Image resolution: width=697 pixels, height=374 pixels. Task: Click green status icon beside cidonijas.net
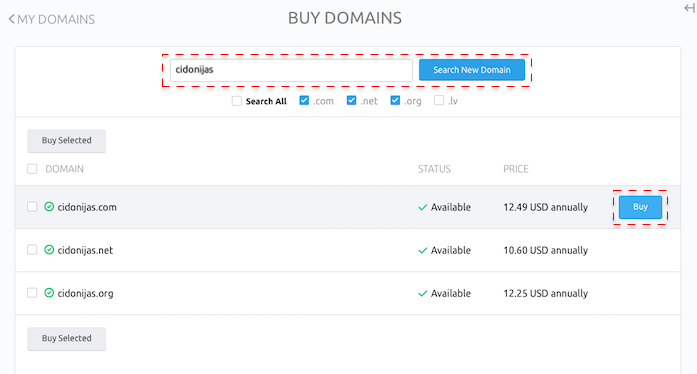coord(49,250)
